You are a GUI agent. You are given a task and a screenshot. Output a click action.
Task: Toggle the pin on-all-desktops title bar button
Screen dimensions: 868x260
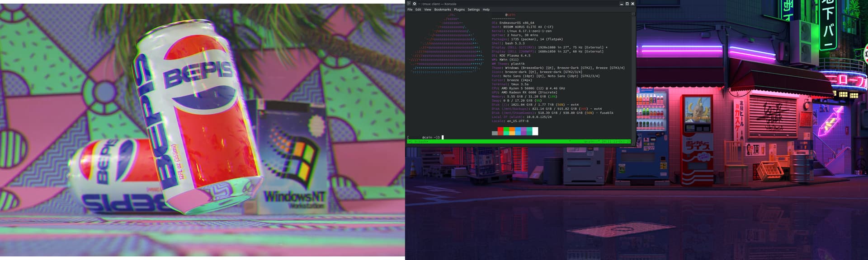tap(415, 4)
